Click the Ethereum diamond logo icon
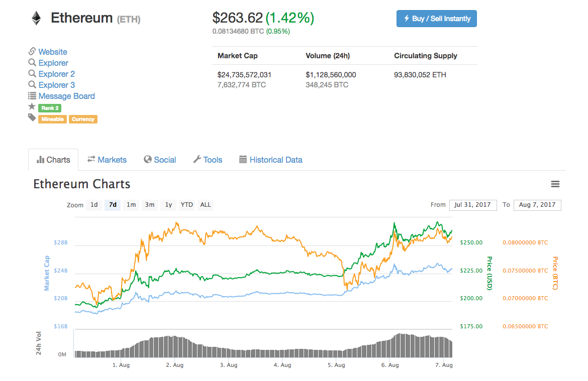The width and height of the screenshot is (588, 381). click(x=36, y=18)
